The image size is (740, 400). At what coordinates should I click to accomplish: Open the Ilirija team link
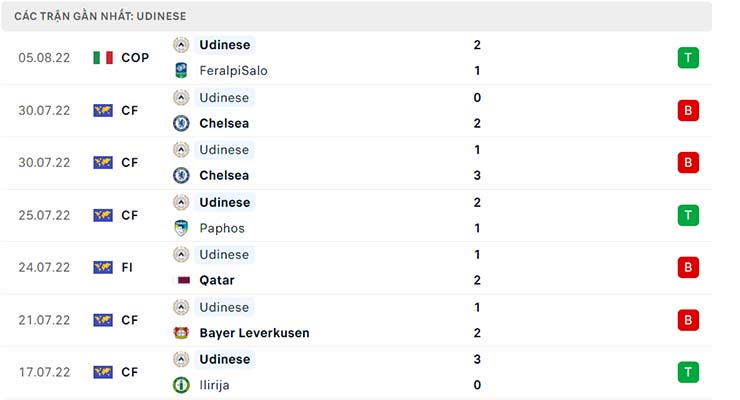point(216,385)
